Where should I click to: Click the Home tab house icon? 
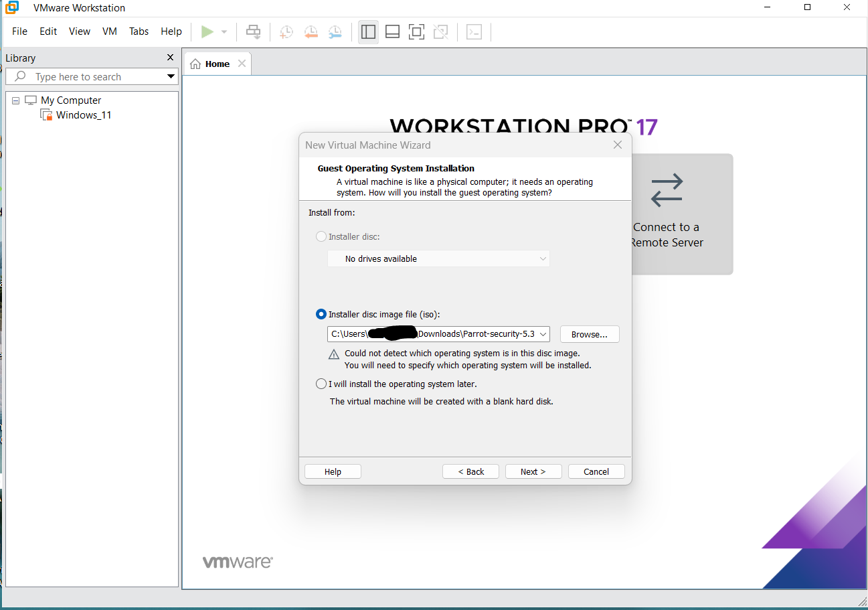coord(195,64)
